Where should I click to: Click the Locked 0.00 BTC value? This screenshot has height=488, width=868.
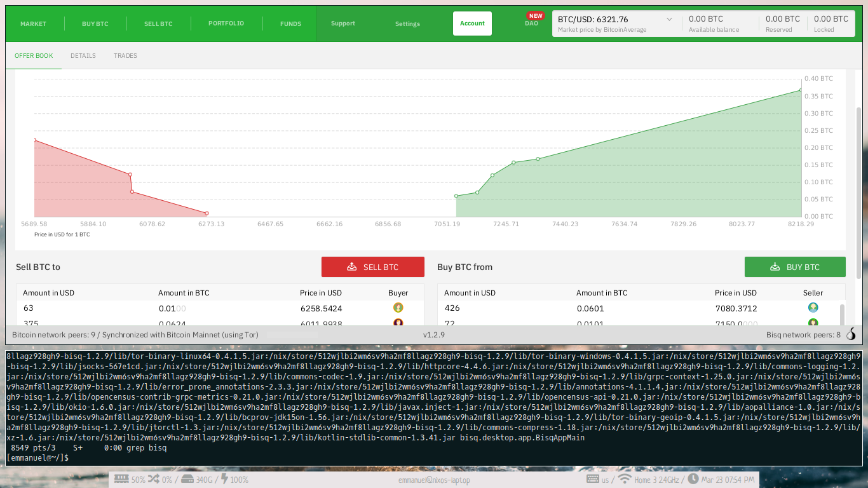pyautogui.click(x=831, y=19)
